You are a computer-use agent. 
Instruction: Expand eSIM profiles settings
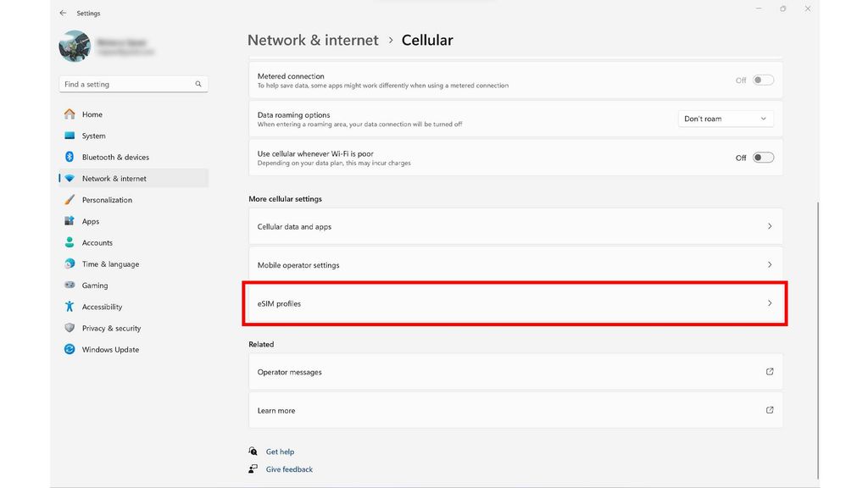(515, 302)
